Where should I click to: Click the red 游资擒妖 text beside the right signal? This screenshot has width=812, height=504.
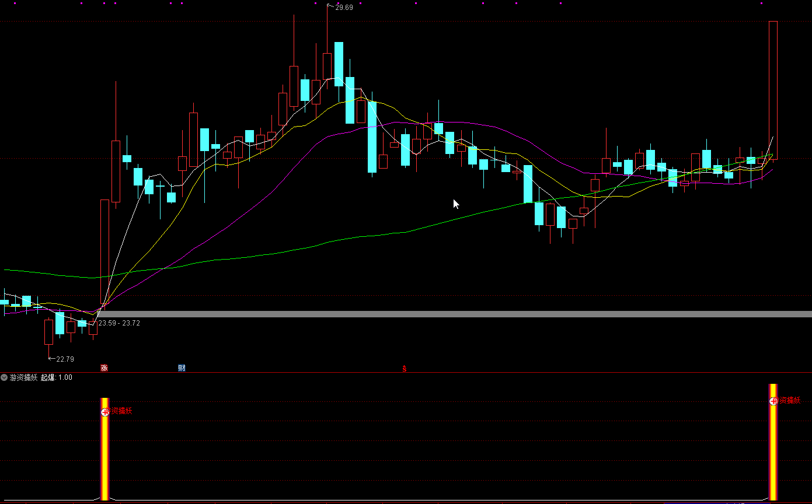click(789, 401)
